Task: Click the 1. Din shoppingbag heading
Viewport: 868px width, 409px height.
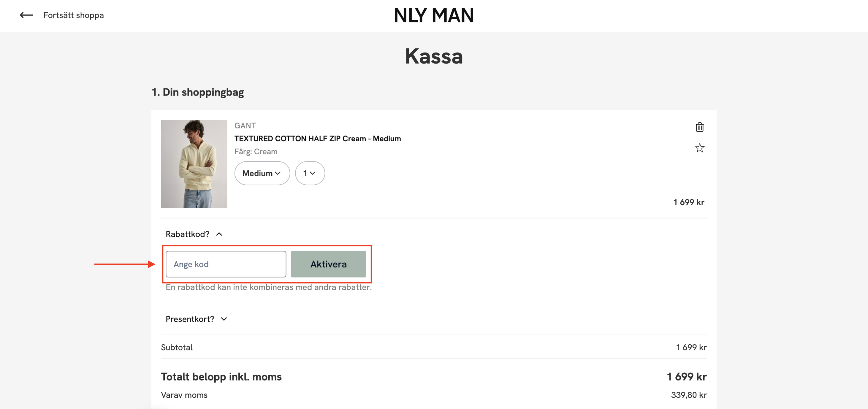Action: point(198,92)
